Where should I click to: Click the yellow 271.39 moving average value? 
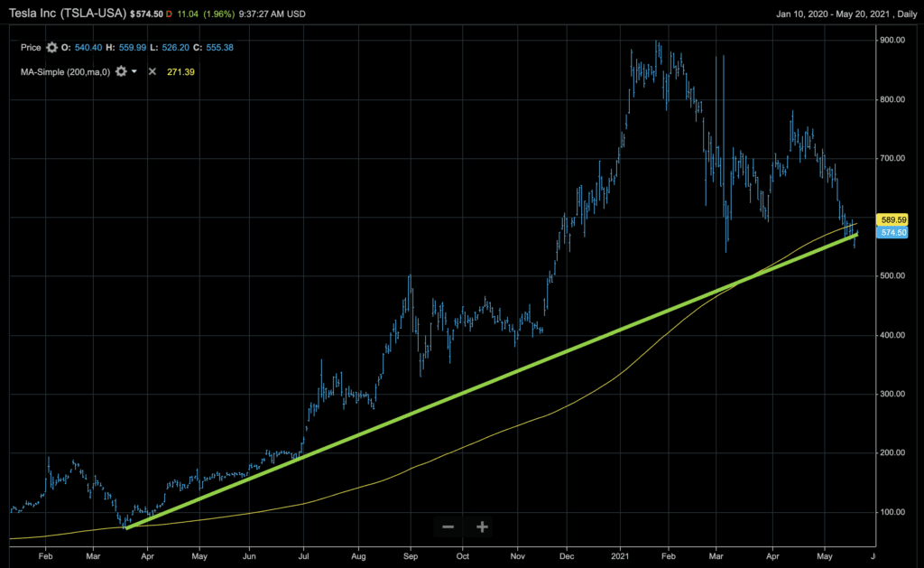180,70
